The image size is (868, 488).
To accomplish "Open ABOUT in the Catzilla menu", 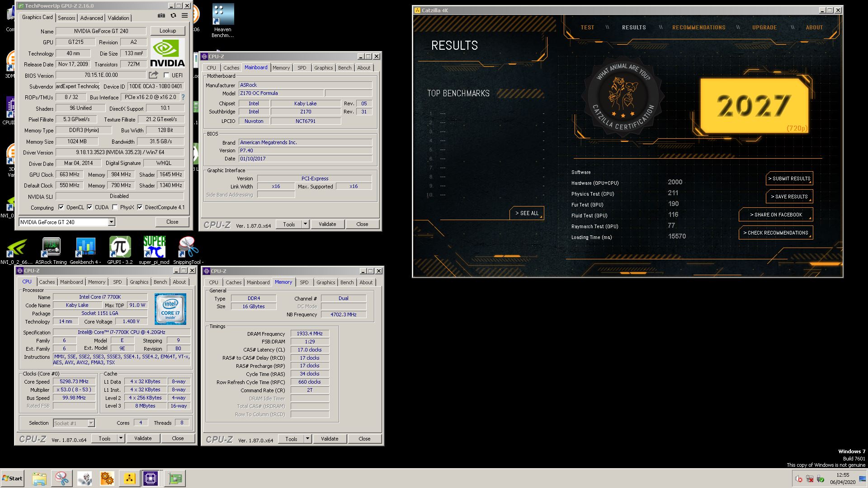I will coord(814,28).
